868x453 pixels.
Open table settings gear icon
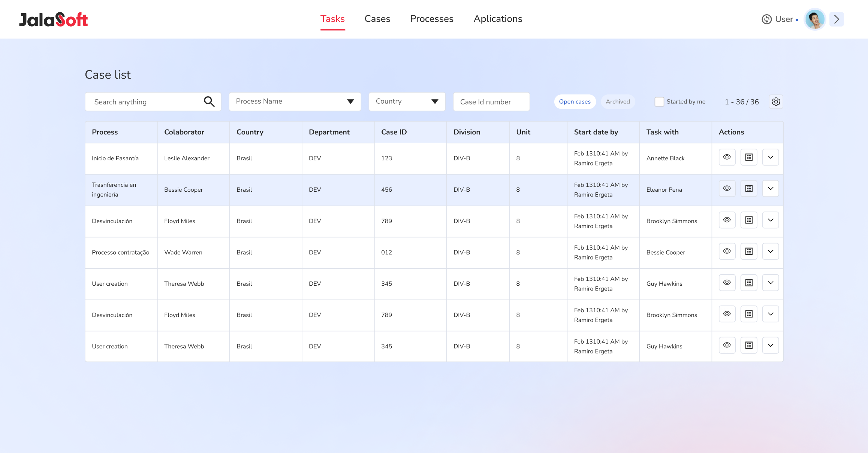pyautogui.click(x=776, y=102)
